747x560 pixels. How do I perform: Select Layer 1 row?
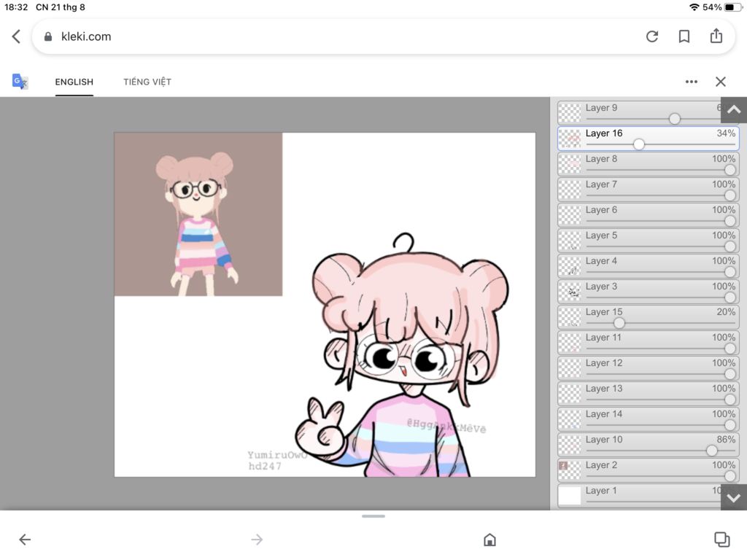point(648,496)
